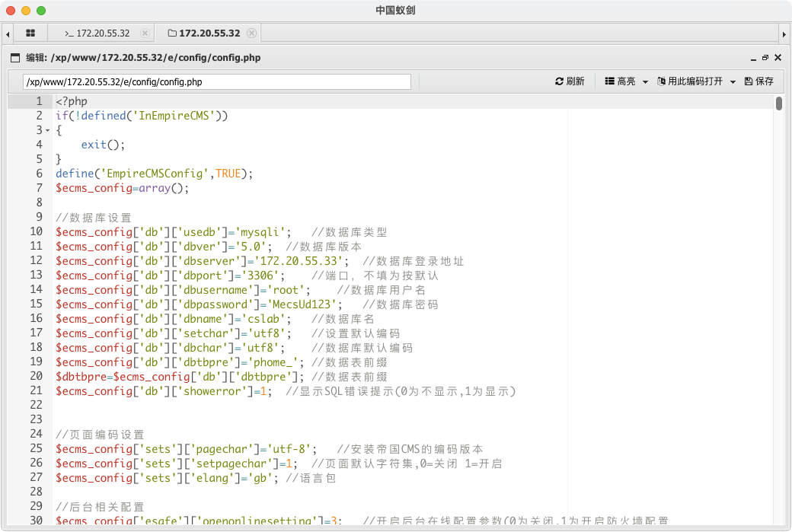Minimize the editor panel
This screenshot has height=532, width=792.
click(x=754, y=58)
